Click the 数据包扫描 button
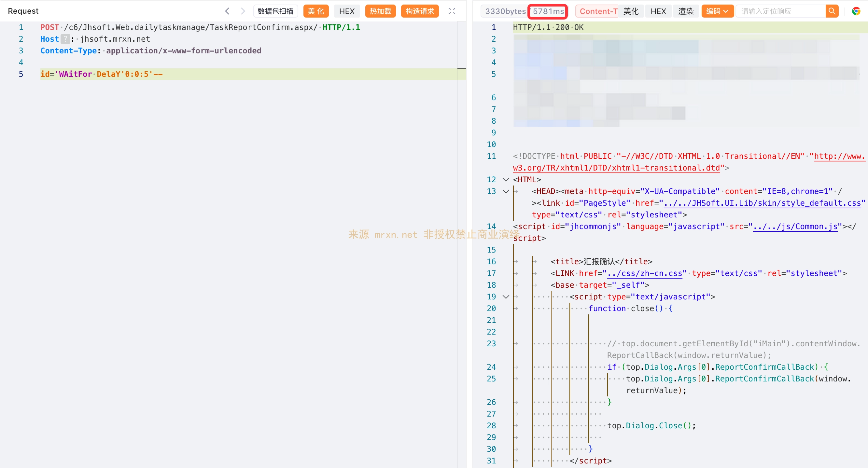Viewport: 868px width, 468px height. (275, 11)
